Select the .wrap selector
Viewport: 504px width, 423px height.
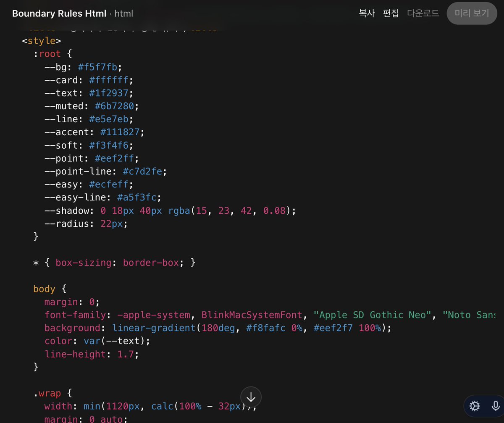[47, 393]
